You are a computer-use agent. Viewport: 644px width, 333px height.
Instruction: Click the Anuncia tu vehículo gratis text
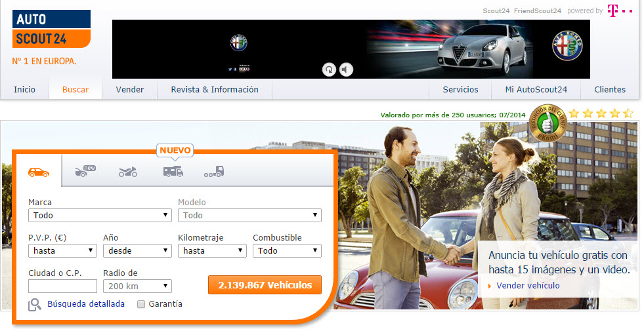point(559,262)
